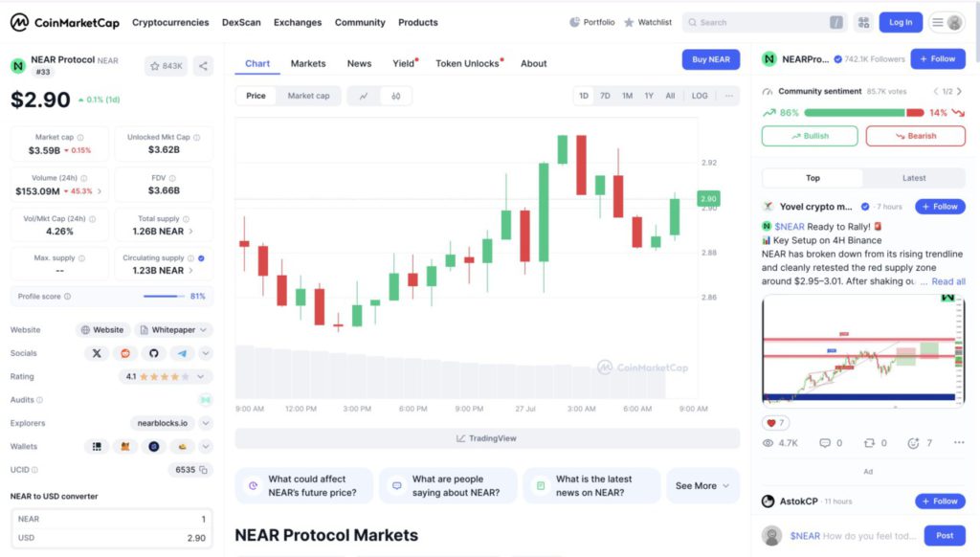Click the share icon beside NEAR Protocol
This screenshot has height=557, width=980.
[203, 66]
